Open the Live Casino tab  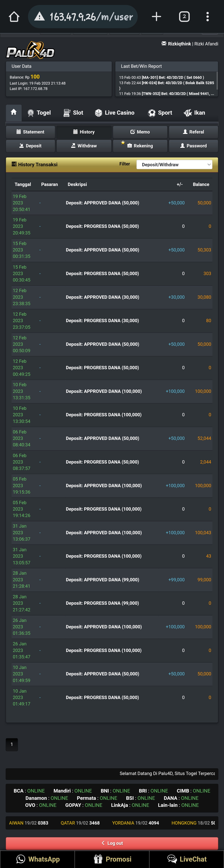pyautogui.click(x=115, y=113)
